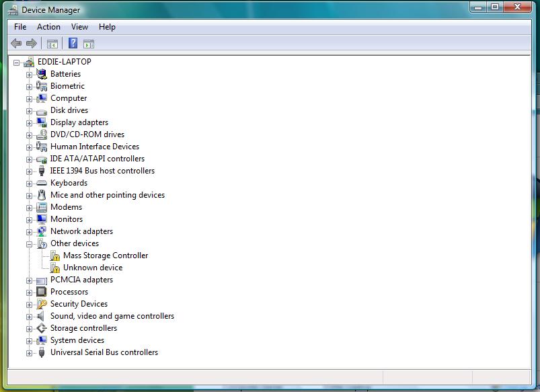Click the show/hide action pane toolbar icon
This screenshot has height=392, width=540.
pos(89,44)
